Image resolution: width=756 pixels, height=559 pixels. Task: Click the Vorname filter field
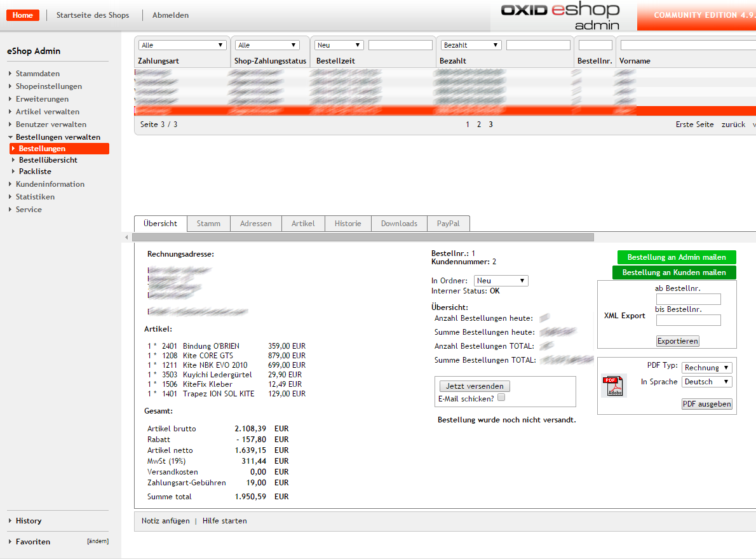pos(688,45)
